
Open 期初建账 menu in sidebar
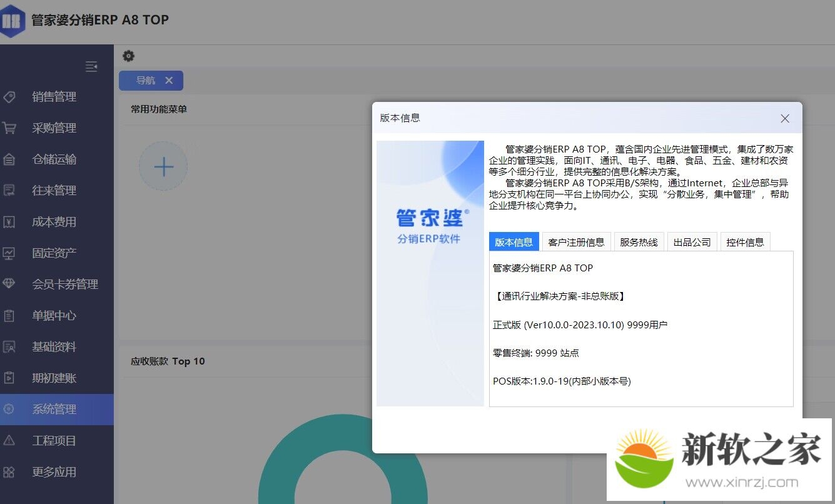[57, 378]
